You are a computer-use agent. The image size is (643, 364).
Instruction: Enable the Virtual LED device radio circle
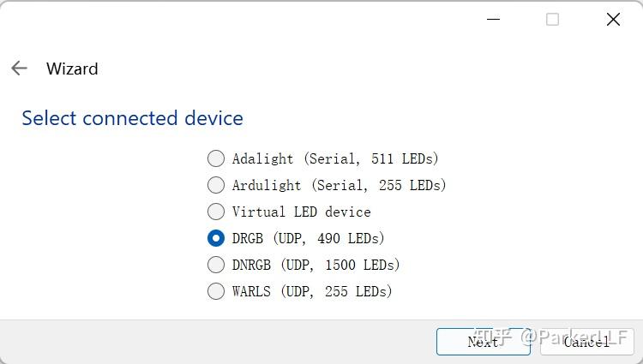pyautogui.click(x=216, y=212)
